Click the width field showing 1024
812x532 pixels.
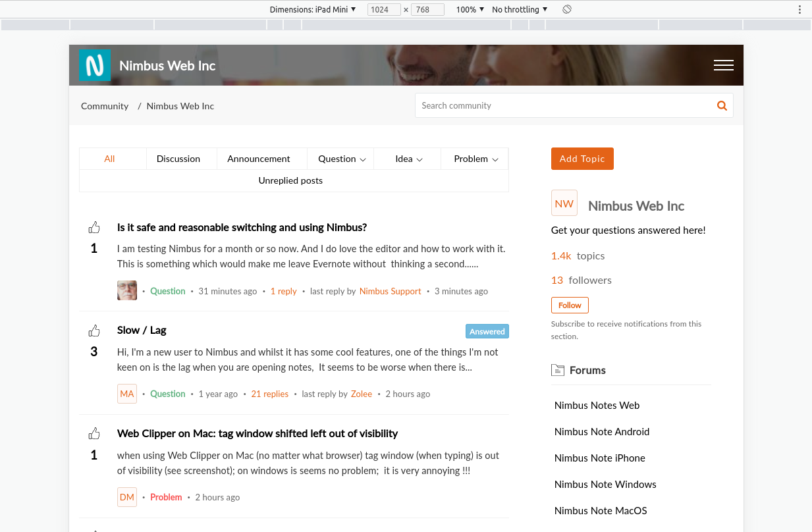coord(384,9)
